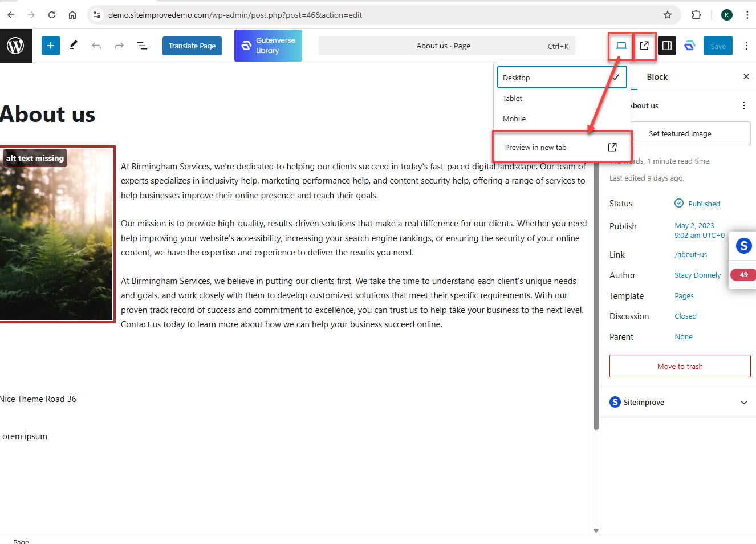Select the pencil Edit tool in the toolbar
The height and width of the screenshot is (544, 756).
(73, 46)
